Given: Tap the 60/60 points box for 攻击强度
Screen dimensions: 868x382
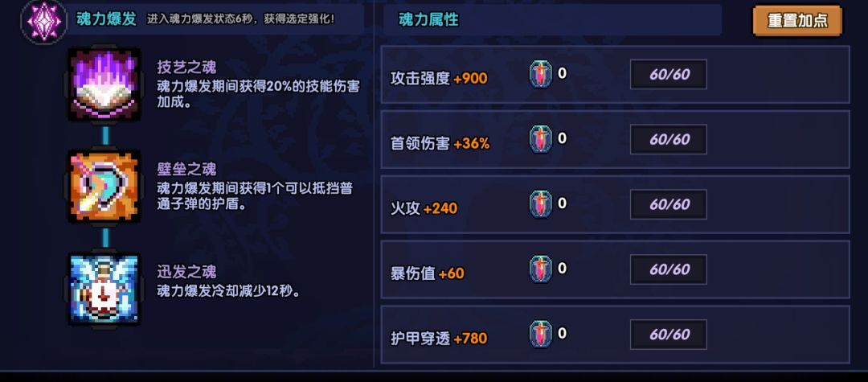Looking at the screenshot, I should (x=669, y=75).
